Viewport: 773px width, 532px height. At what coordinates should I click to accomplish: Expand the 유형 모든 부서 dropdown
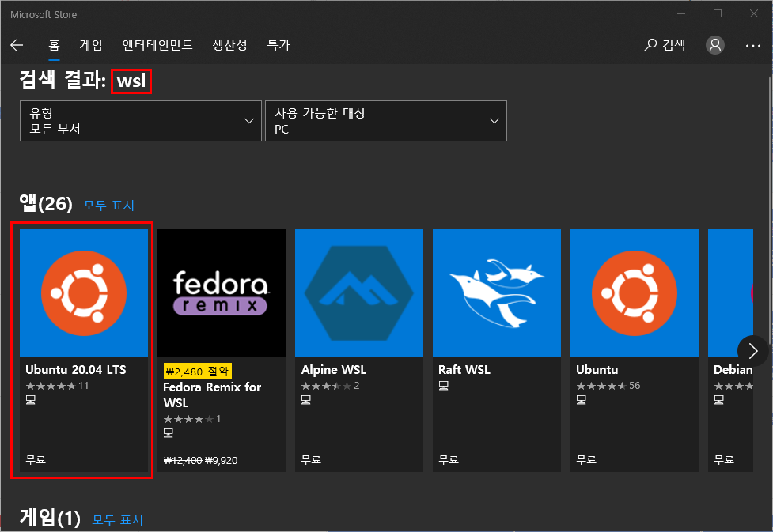pos(141,121)
